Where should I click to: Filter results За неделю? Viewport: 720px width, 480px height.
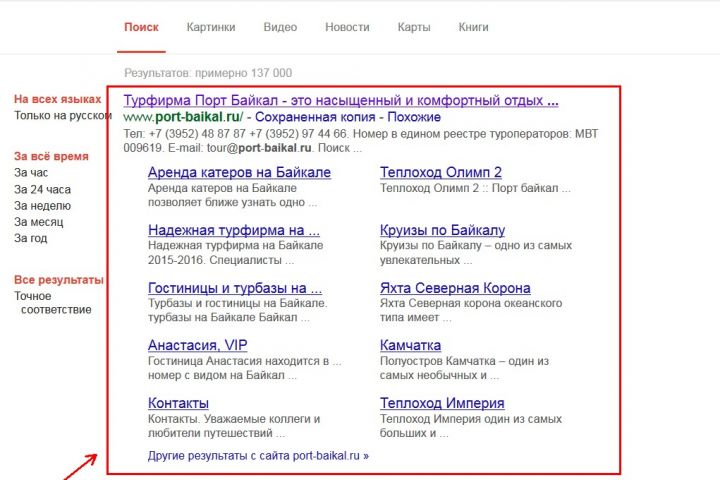click(x=42, y=206)
